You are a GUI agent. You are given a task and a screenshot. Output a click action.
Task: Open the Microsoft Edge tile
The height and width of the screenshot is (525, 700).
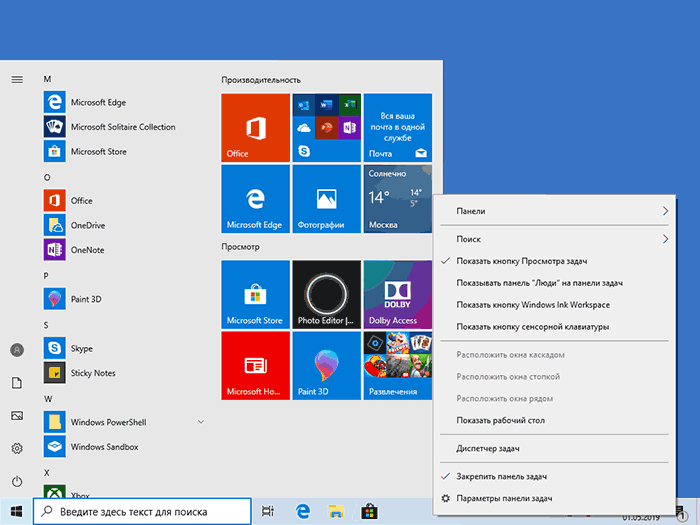[x=255, y=199]
